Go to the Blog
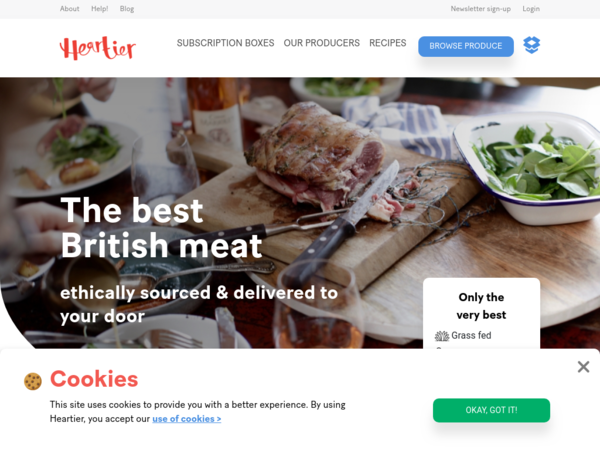This screenshot has width=600, height=450. pos(127,9)
